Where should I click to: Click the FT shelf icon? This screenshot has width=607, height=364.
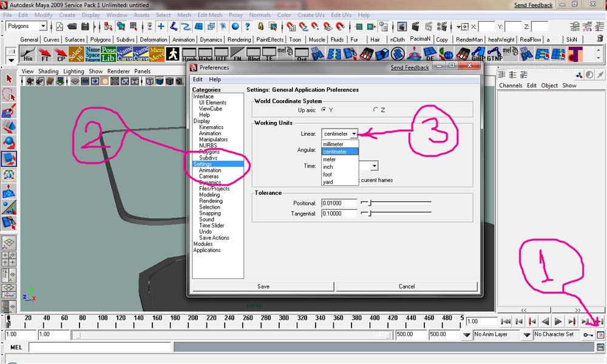point(44,54)
